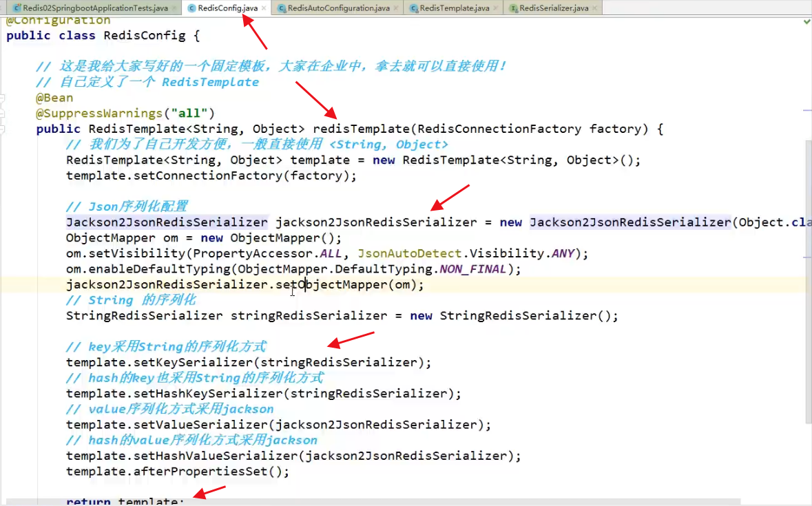The height and width of the screenshot is (506, 812).
Task: Click the setHashKeySerializer method call
Action: [x=208, y=393]
